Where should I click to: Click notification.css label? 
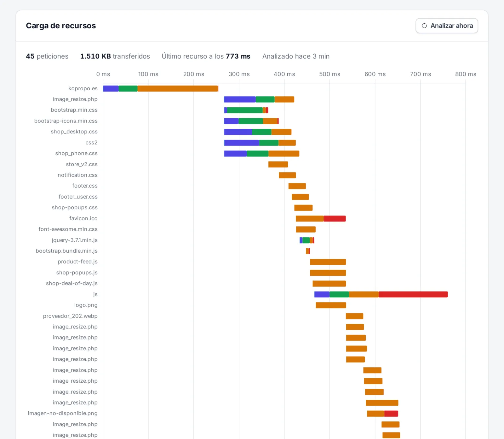pyautogui.click(x=77, y=175)
